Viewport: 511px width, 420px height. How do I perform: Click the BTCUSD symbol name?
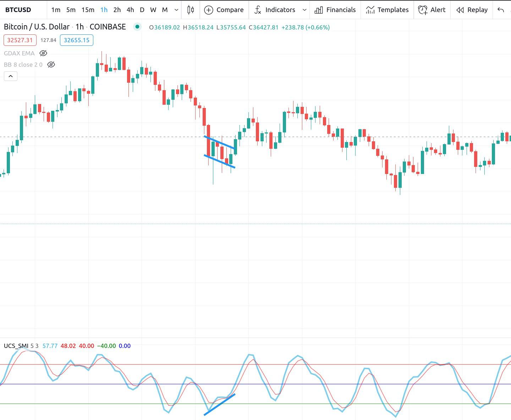(17, 10)
